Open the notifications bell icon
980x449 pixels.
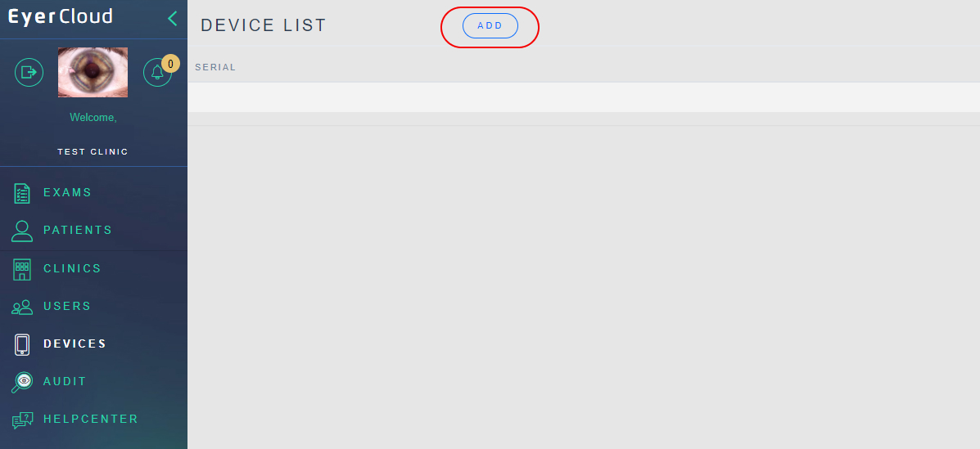click(157, 73)
